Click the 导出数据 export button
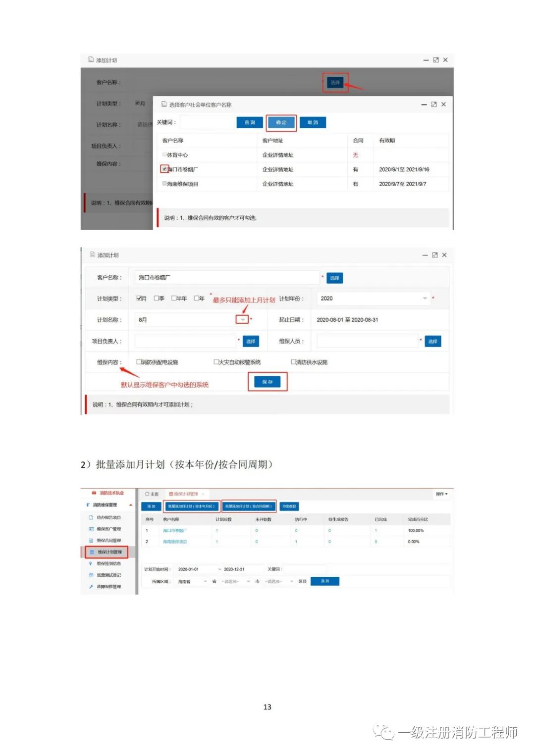 click(289, 506)
